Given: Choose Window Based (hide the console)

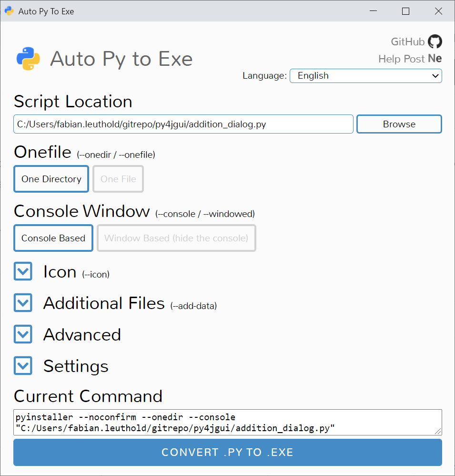Looking at the screenshot, I should 176,238.
